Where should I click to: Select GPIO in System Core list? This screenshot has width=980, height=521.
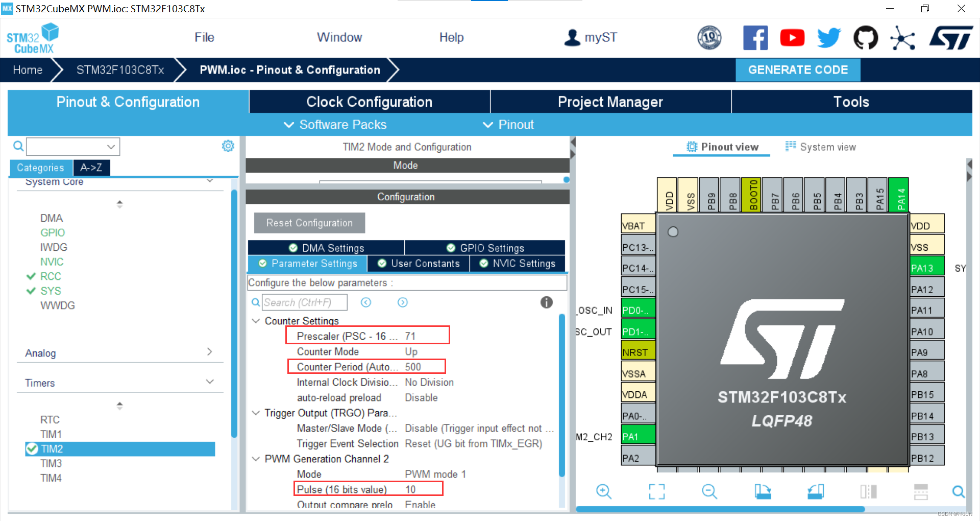[x=53, y=232]
